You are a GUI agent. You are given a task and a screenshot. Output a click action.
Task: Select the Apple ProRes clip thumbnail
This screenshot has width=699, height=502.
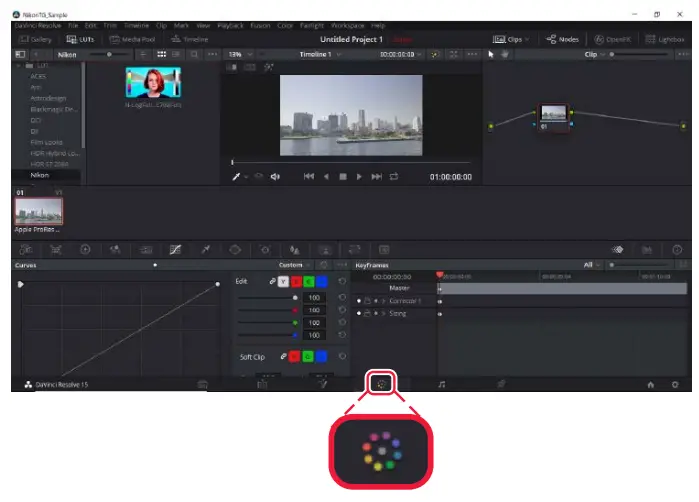click(x=38, y=211)
